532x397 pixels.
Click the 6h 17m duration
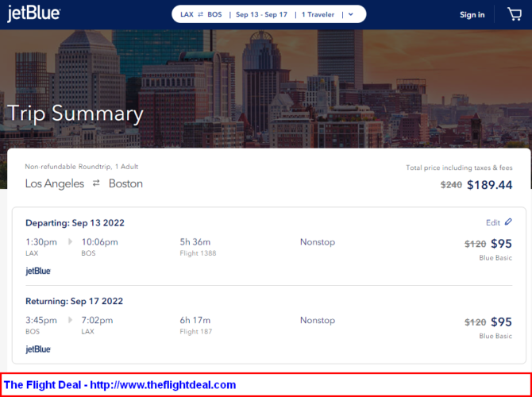[195, 320]
